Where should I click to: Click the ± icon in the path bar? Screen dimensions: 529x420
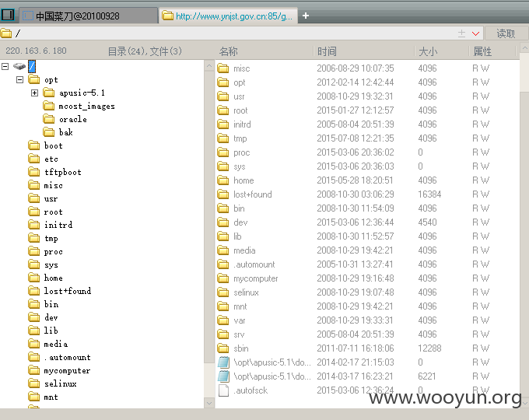[461, 33]
